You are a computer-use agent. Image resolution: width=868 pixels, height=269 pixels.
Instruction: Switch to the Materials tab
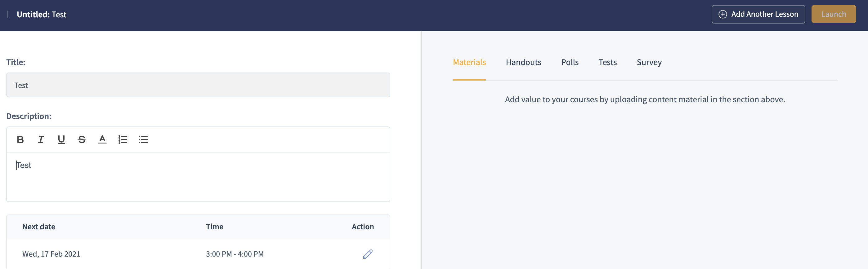[469, 62]
